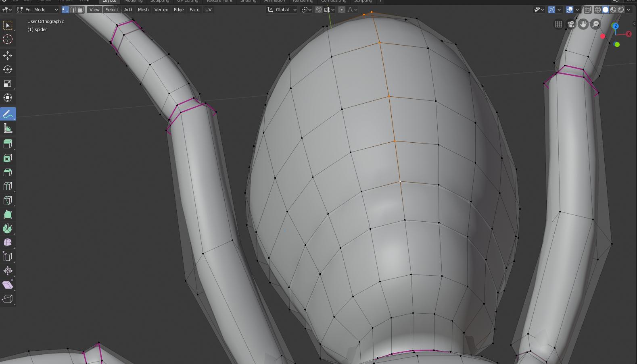This screenshot has width=637, height=364.
Task: Open the Vertex menu
Action: click(x=161, y=10)
